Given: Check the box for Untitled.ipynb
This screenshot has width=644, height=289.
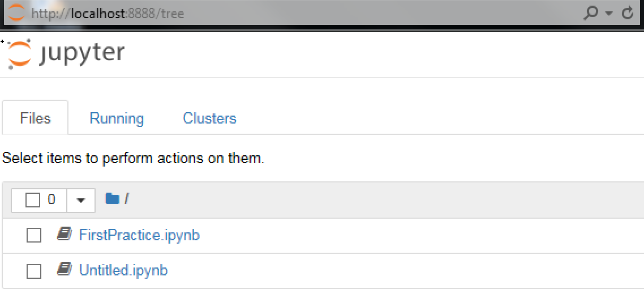Looking at the screenshot, I should click(34, 271).
